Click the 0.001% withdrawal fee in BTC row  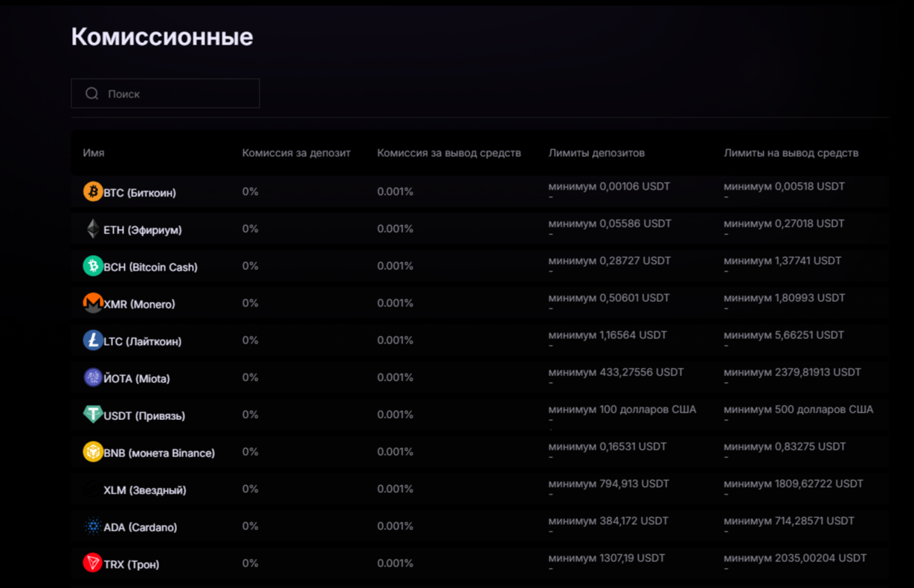click(x=395, y=192)
